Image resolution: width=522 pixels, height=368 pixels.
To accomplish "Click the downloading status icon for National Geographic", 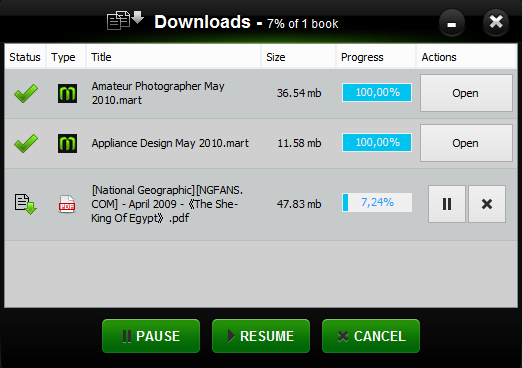I will [x=26, y=204].
